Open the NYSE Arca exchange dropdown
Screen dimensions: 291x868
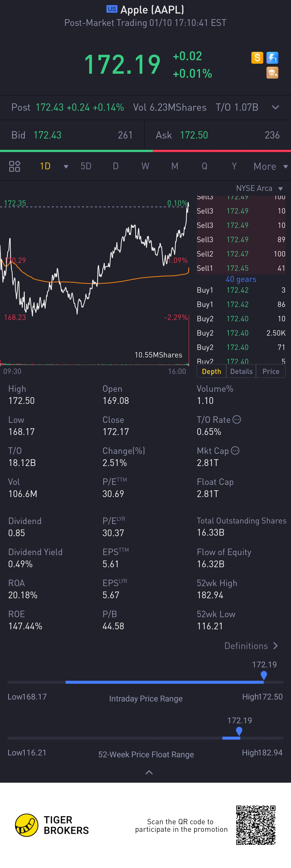[x=259, y=188]
